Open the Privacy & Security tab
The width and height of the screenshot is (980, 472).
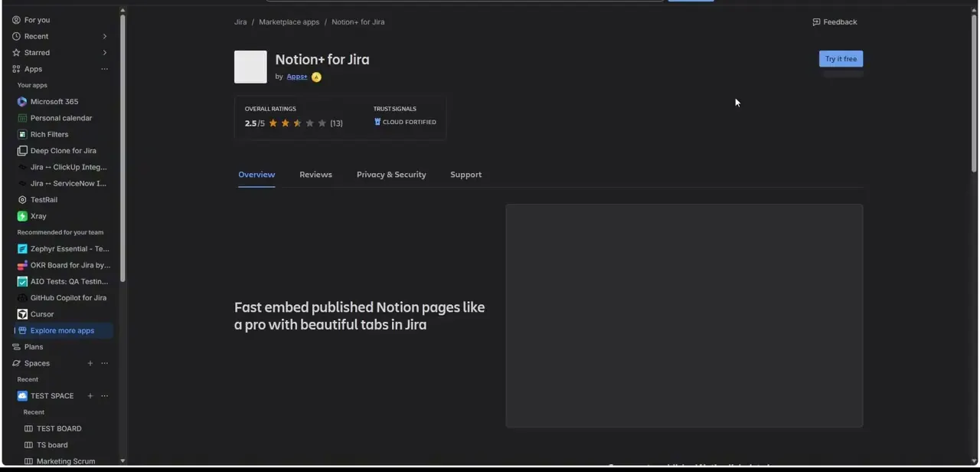click(391, 175)
